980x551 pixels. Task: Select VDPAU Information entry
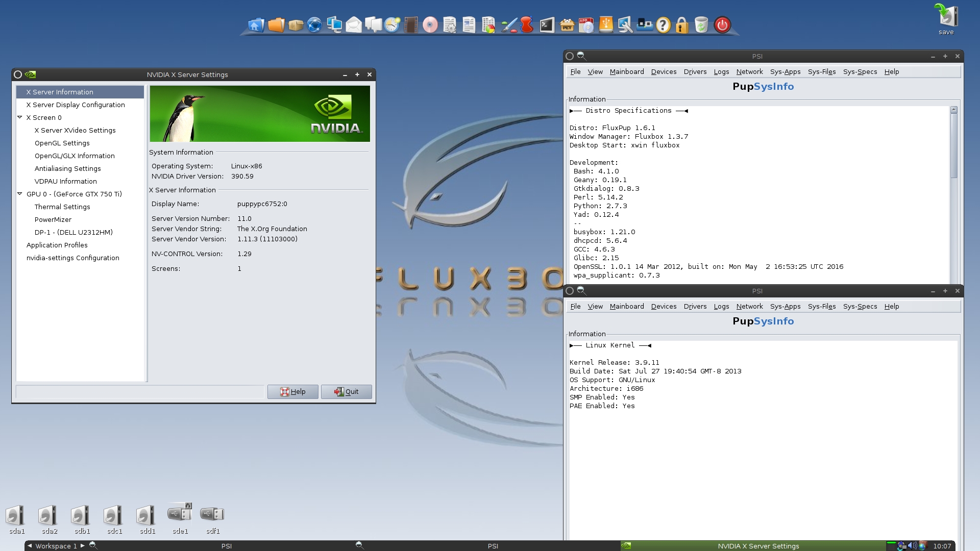(x=66, y=181)
